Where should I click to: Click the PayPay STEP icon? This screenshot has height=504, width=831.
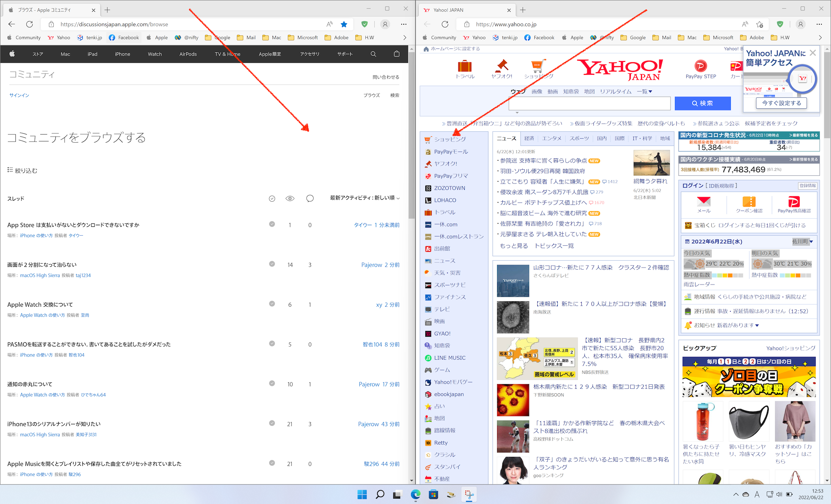coord(700,66)
